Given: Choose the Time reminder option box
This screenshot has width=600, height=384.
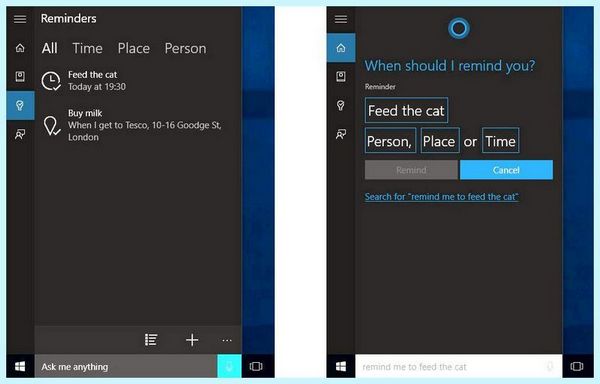Looking at the screenshot, I should click(501, 141).
